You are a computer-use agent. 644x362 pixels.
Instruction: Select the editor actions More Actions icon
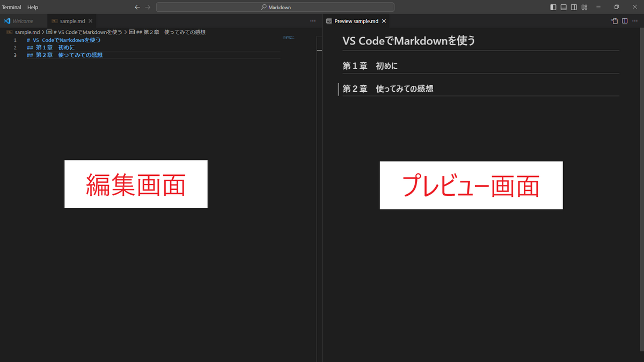tap(313, 20)
